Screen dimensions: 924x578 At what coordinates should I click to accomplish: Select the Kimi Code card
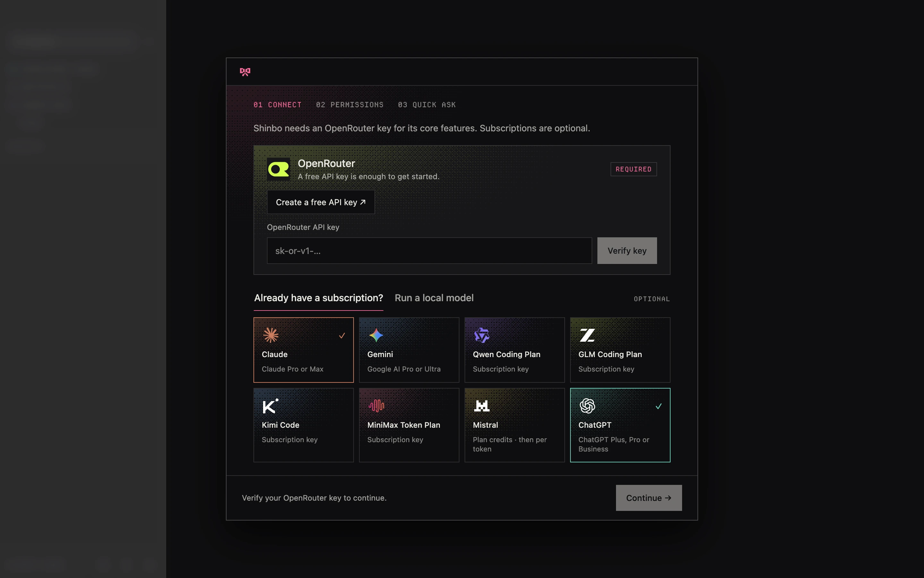tap(304, 425)
